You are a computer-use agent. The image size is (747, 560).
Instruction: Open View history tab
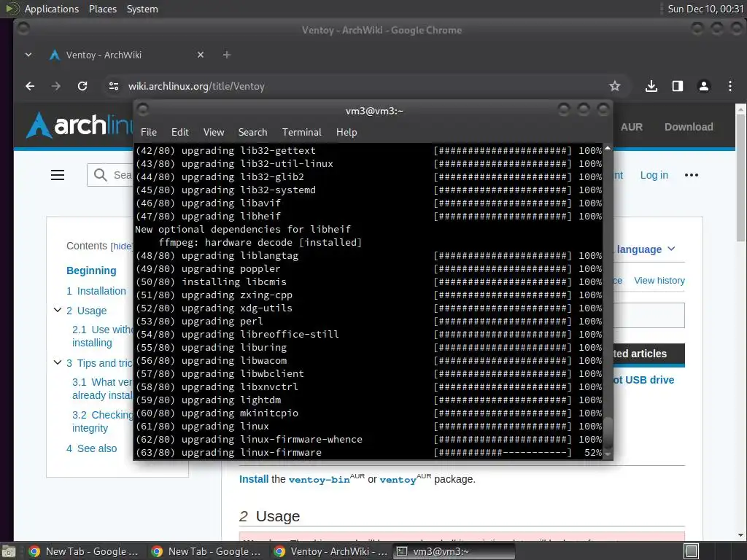659,281
